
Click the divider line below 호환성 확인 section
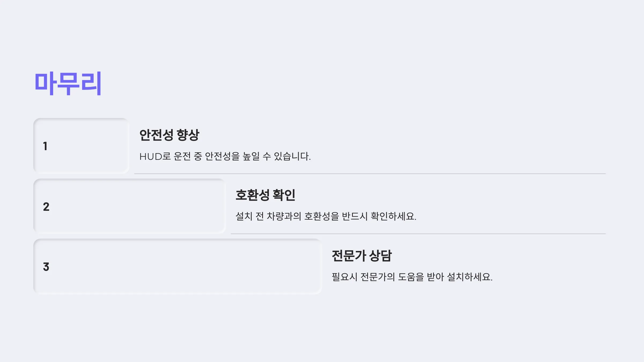(x=418, y=234)
